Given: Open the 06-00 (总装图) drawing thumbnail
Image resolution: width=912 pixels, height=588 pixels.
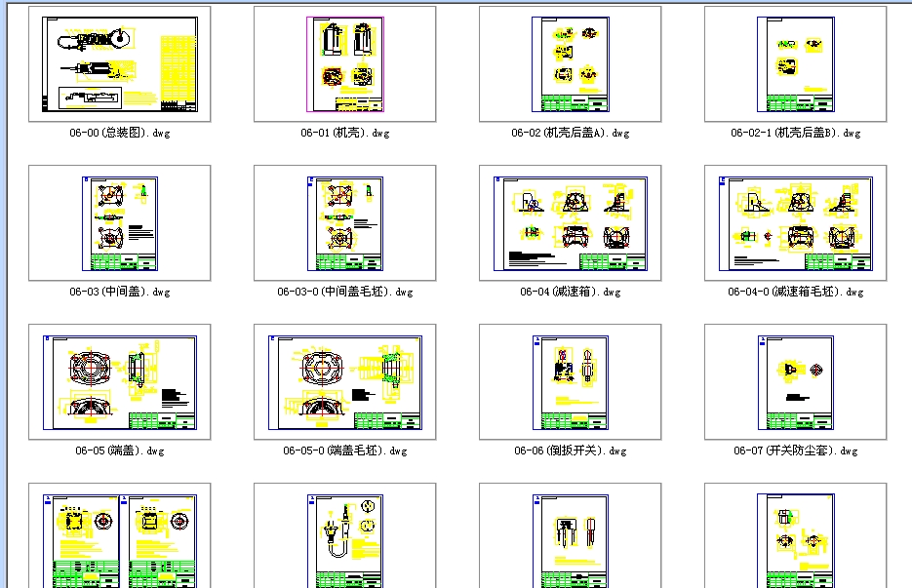Looking at the screenshot, I should [119, 64].
